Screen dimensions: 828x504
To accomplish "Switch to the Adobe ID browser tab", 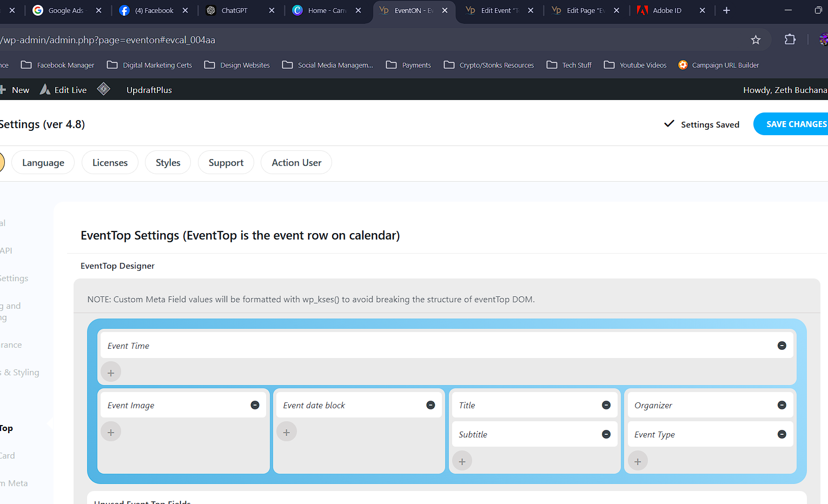I will pos(667,10).
